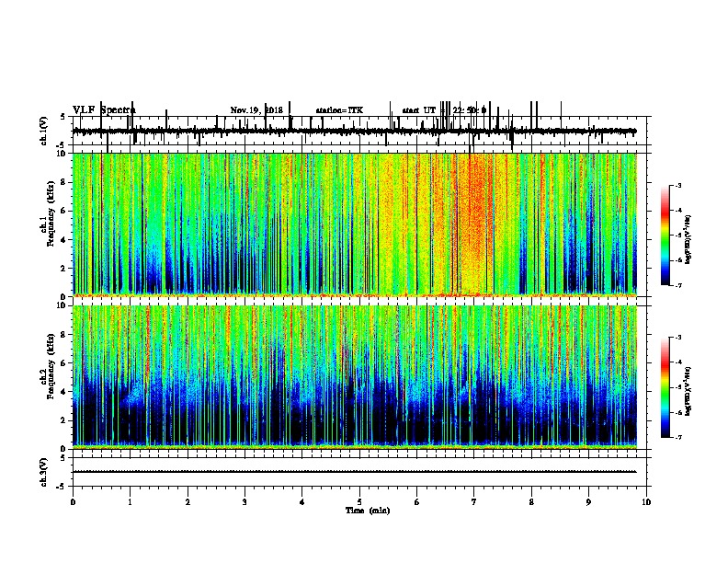
Task: Click the '-7' value on ch.1 colorbar
Action: coord(678,285)
